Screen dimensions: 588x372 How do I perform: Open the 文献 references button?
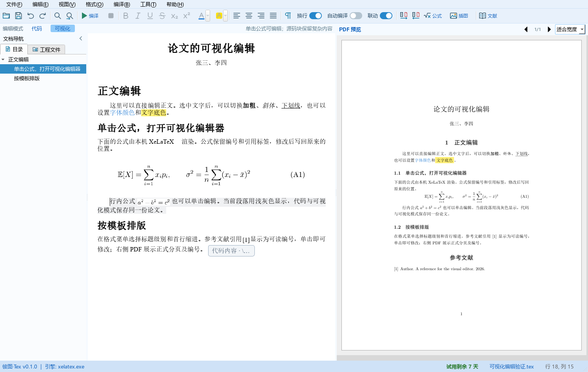pyautogui.click(x=488, y=16)
